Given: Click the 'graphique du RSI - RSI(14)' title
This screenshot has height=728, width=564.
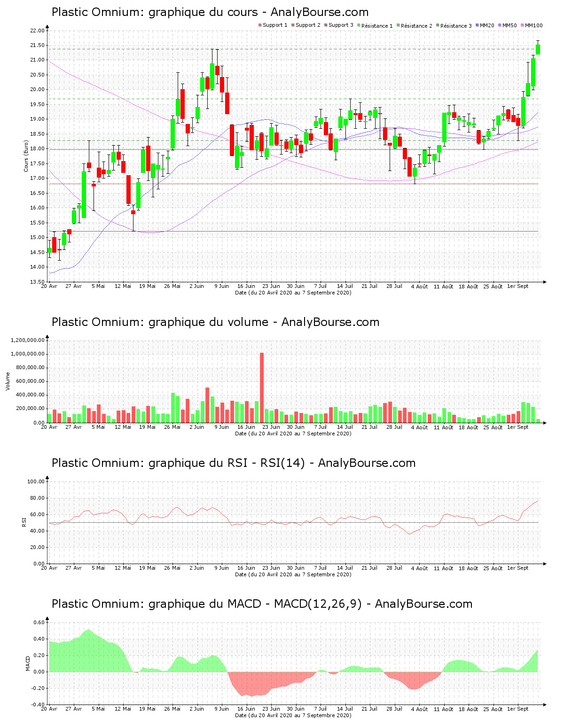Looking at the screenshot, I should (x=234, y=463).
